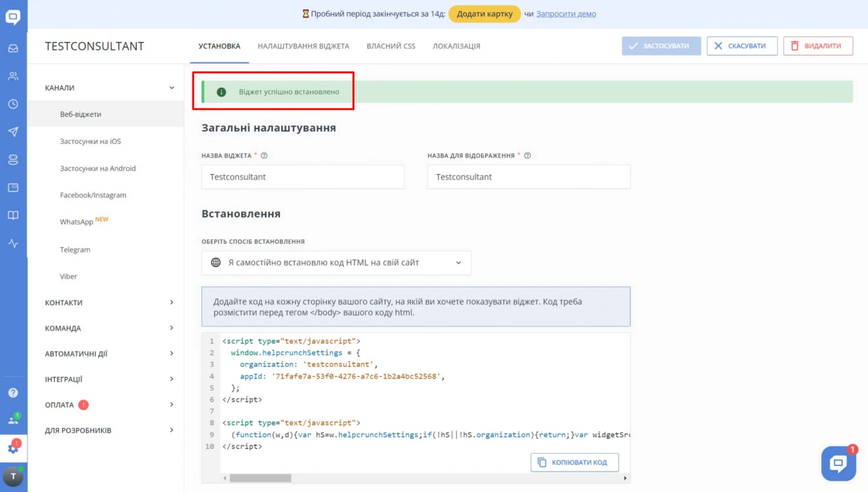The width and height of the screenshot is (868, 492).
Task: Click the question mark help icon in sidebar
Action: tap(13, 393)
